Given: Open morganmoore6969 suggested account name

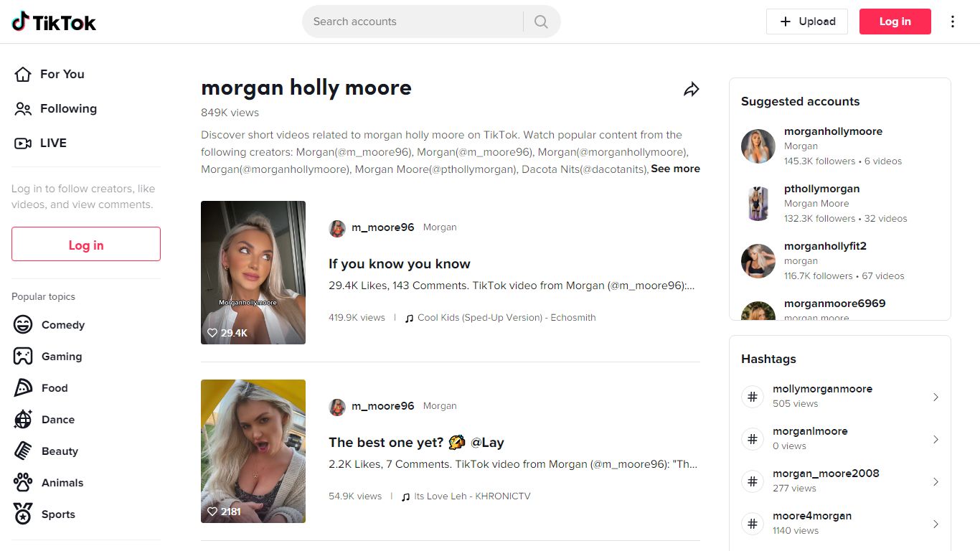Looking at the screenshot, I should (x=834, y=303).
